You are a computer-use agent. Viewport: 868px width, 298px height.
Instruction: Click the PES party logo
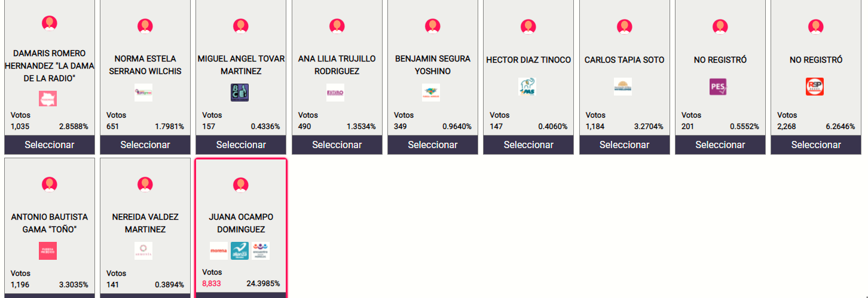(x=718, y=87)
